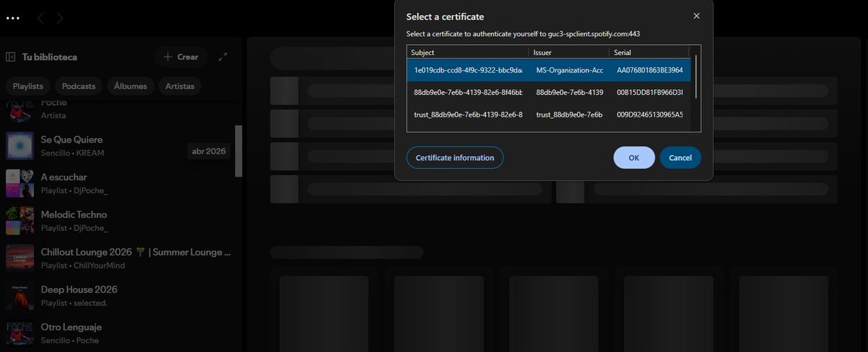Open Se Que Quiere cover thumbnail
Screen dimensions: 868x352
point(20,146)
